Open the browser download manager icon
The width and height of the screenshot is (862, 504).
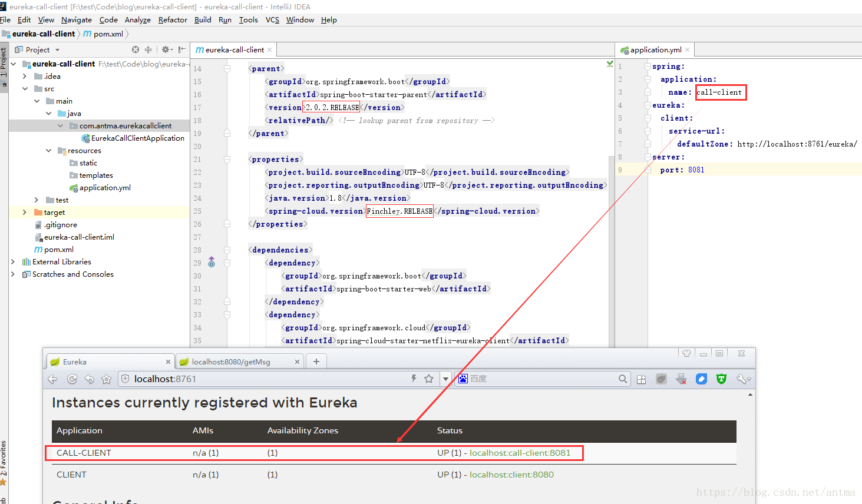[x=681, y=379]
